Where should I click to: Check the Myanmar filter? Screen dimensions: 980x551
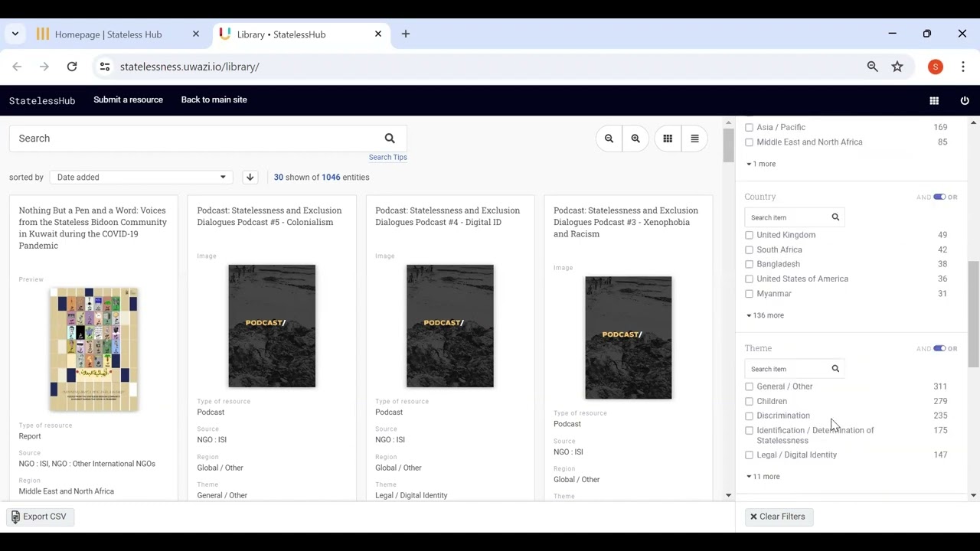pos(749,294)
